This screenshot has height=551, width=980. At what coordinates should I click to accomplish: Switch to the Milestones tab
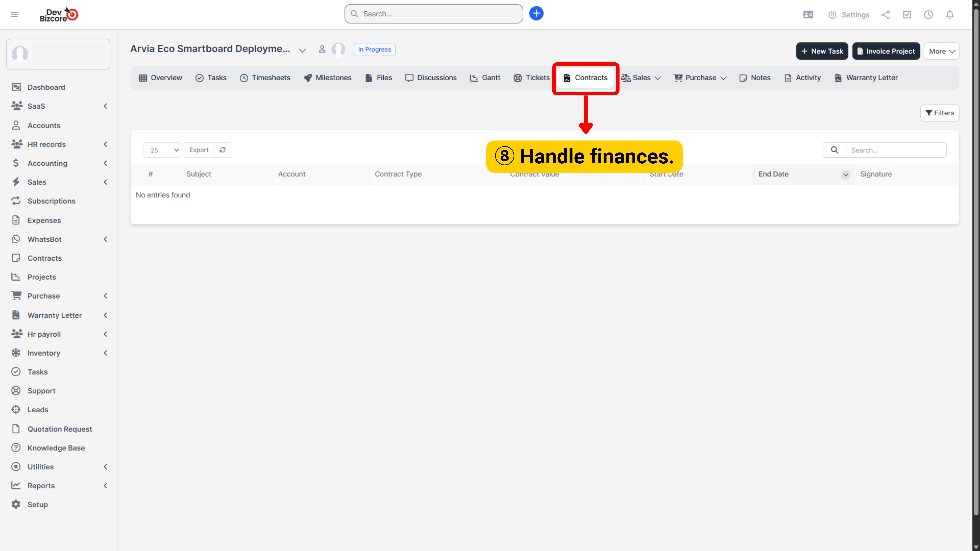coord(327,78)
